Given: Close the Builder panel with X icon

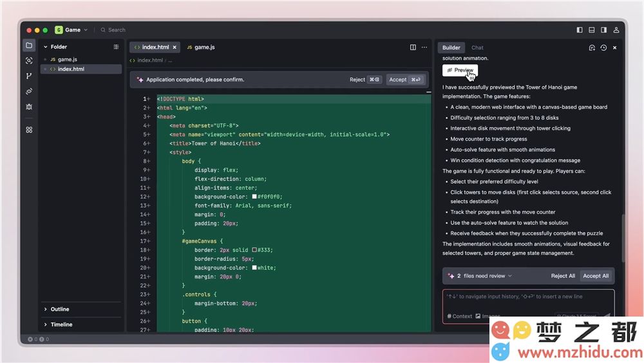Looking at the screenshot, I should click(x=615, y=48).
